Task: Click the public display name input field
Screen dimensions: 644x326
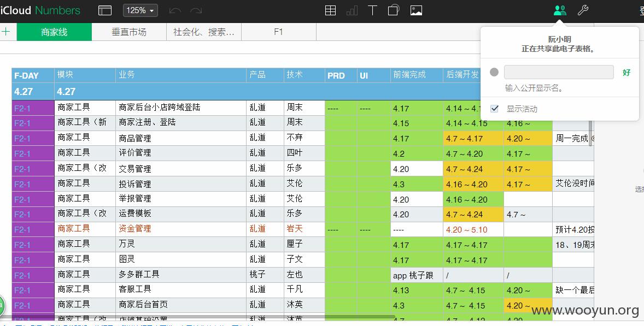Action: click(x=559, y=72)
